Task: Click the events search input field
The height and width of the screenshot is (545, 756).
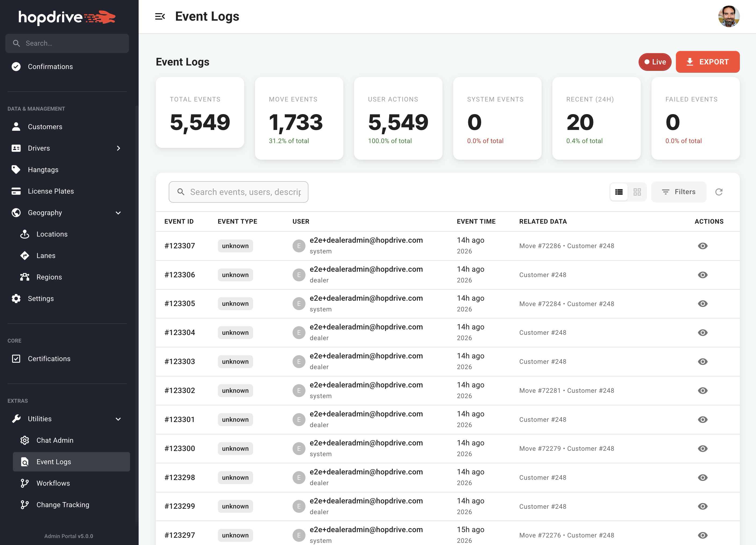Action: [238, 192]
